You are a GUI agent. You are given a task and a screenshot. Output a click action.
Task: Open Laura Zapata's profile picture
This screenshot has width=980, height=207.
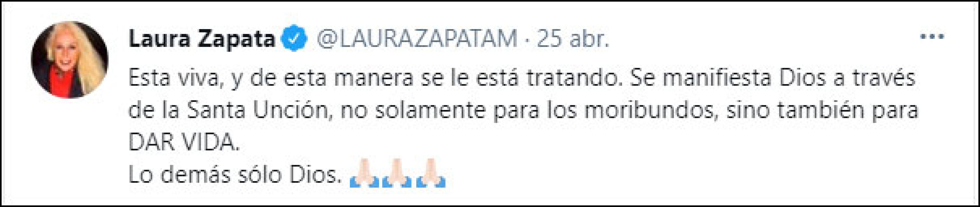coord(70,60)
